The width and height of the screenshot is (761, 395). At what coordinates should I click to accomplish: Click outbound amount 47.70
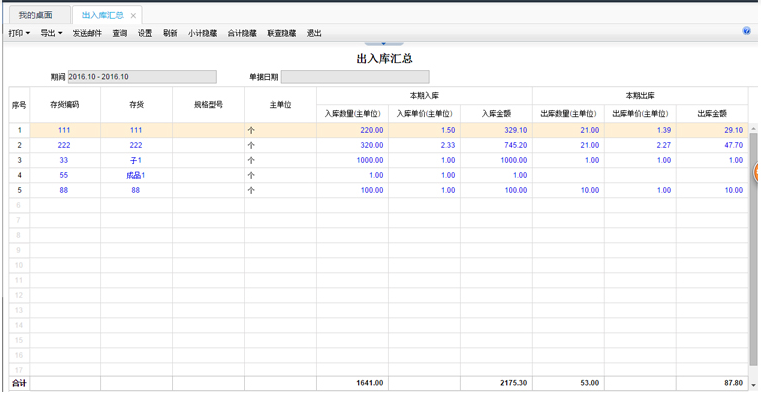pyautogui.click(x=733, y=145)
